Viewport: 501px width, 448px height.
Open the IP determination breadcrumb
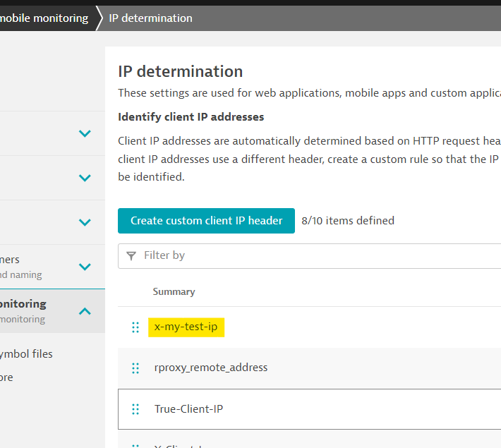coord(150,18)
